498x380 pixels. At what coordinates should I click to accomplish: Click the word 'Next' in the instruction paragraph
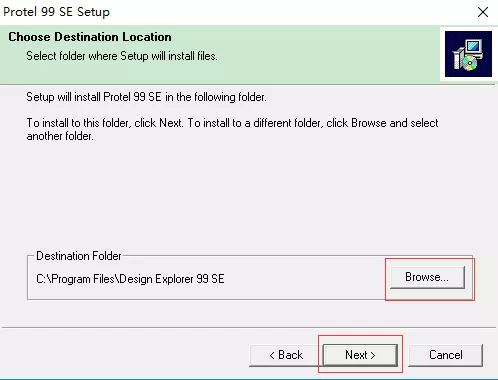170,123
